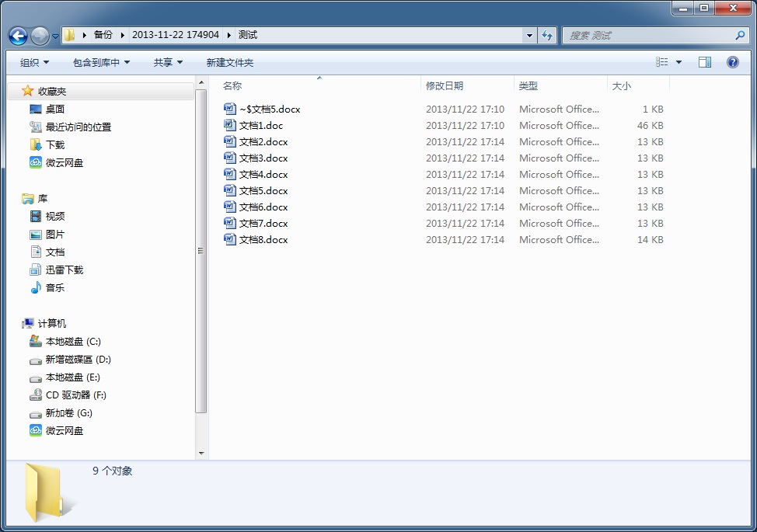Click the navigation pane scrollbar thumb
757x532 pixels.
pyautogui.click(x=201, y=251)
